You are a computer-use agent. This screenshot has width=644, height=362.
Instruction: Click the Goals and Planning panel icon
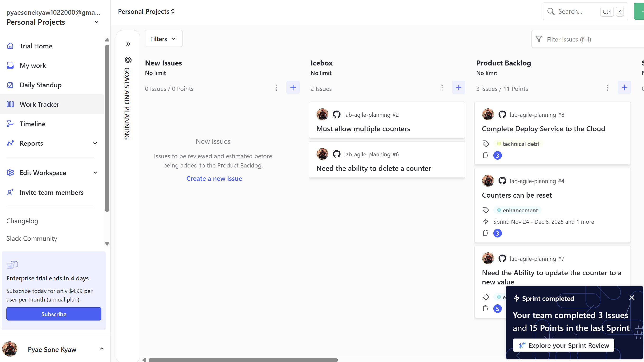pos(128,60)
